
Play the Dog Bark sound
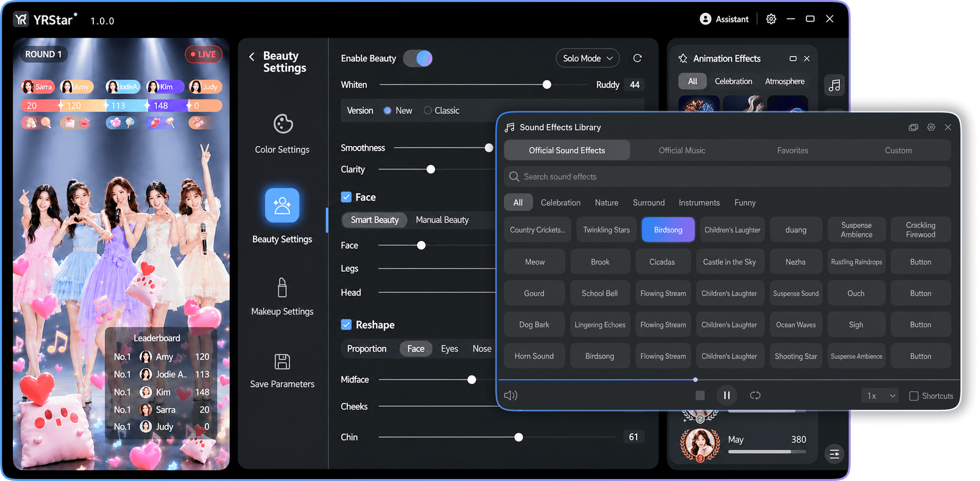(x=534, y=325)
